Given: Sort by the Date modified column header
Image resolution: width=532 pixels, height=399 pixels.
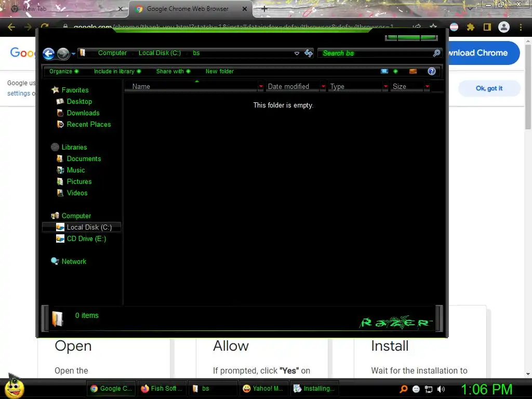Looking at the screenshot, I should coord(292,87).
